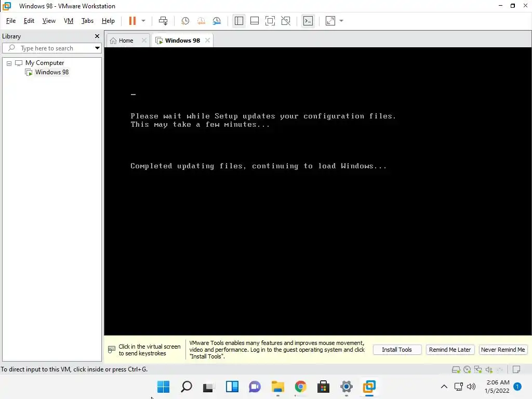This screenshot has width=532, height=399.
Task: Open the Edit menu
Action: (x=29, y=21)
